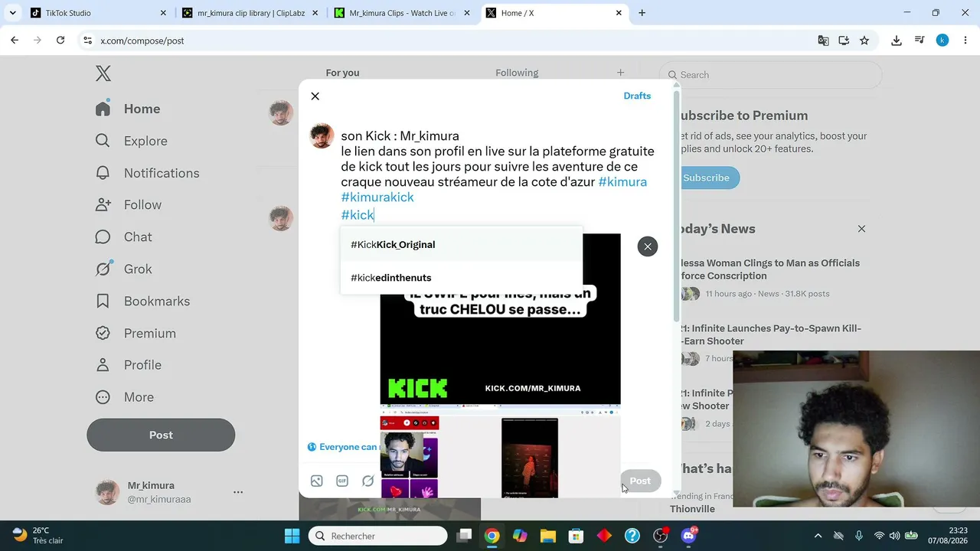Screen dimensions: 980x551
Task: Reload the current page
Action: point(60,41)
